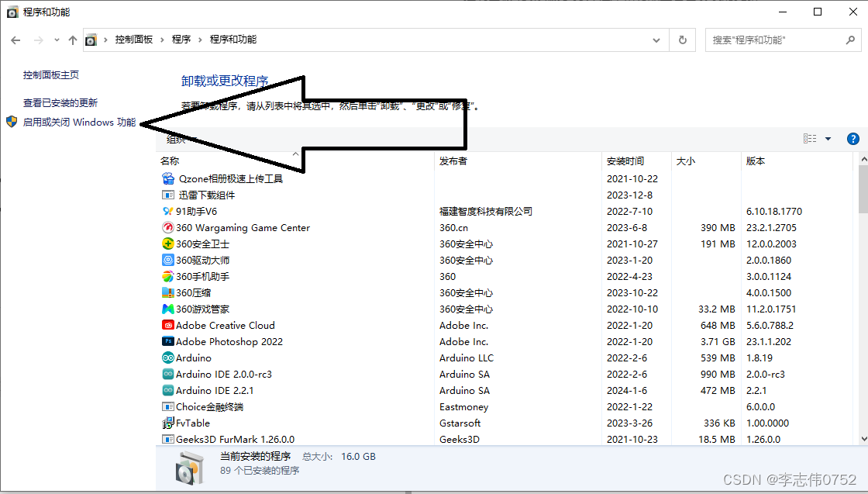Image resolution: width=868 pixels, height=494 pixels.
Task: Click publisher Gstarsoft
Action: click(460, 423)
